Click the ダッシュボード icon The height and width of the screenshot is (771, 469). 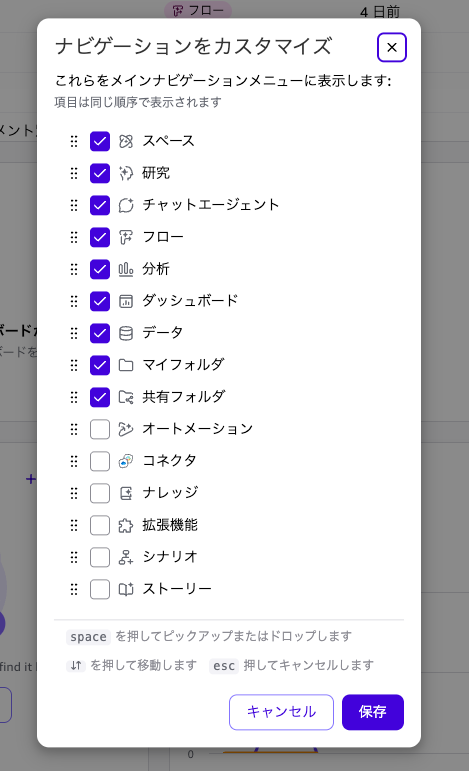click(x=126, y=301)
